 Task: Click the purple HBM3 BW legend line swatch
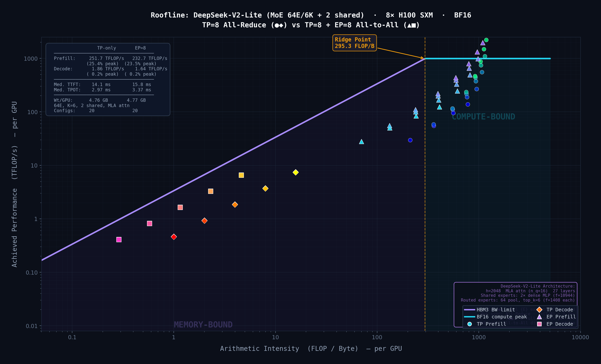(x=470, y=310)
